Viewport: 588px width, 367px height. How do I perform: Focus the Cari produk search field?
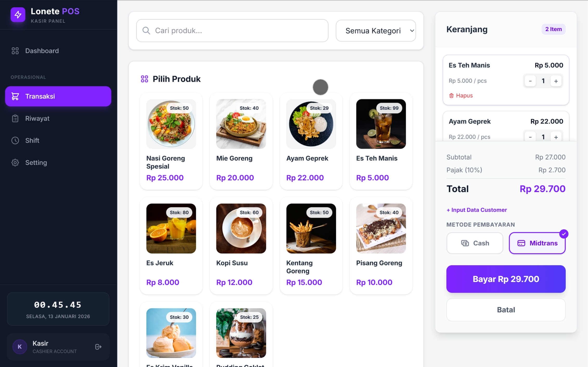[232, 30]
